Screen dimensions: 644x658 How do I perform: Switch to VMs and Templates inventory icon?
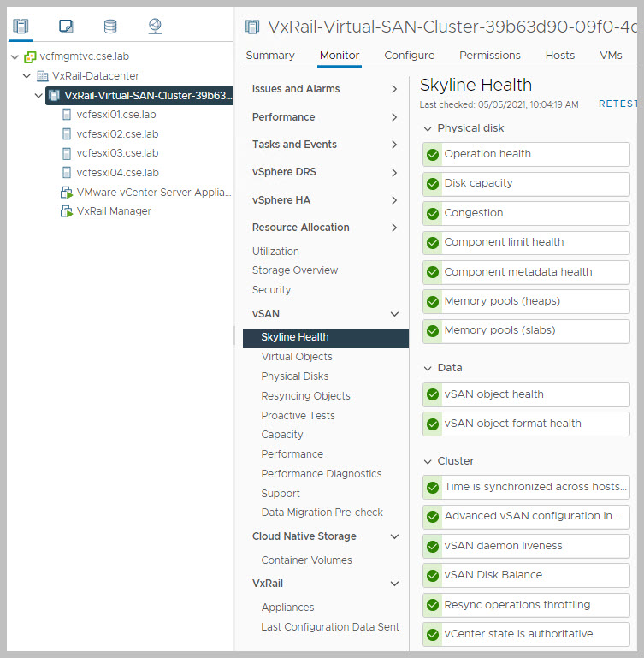(66, 26)
